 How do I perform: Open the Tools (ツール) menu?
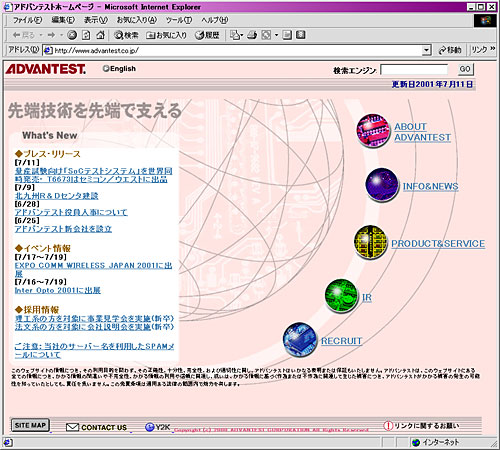pos(179,20)
